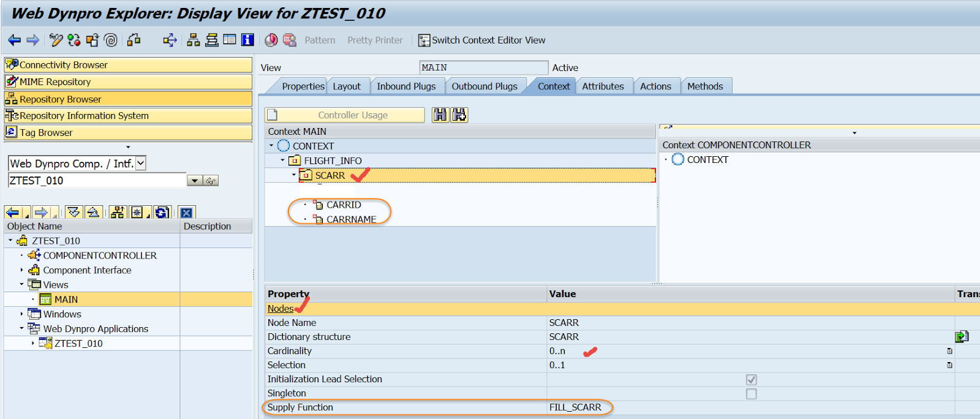
Task: Select the CARRNAME attribute under SCARR
Action: (351, 219)
